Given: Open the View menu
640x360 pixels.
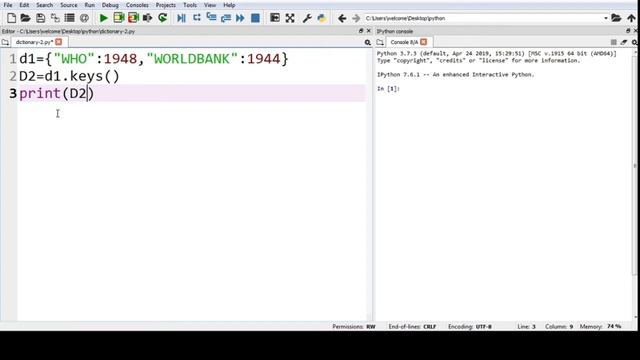Looking at the screenshot, I should click(210, 5).
